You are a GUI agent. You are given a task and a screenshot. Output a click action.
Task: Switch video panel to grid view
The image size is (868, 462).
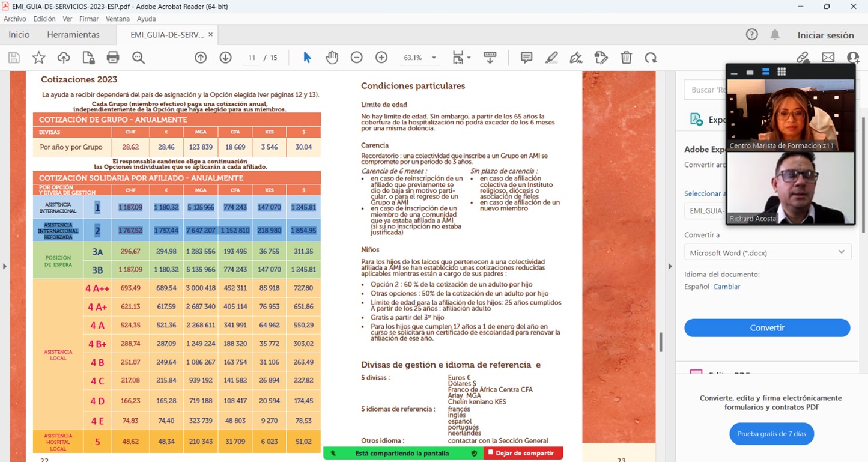[x=782, y=72]
